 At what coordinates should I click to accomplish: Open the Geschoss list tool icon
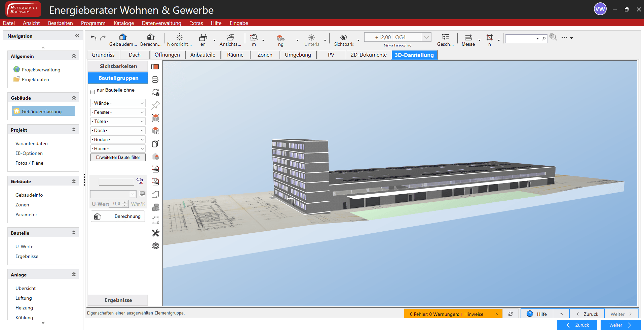[446, 37]
